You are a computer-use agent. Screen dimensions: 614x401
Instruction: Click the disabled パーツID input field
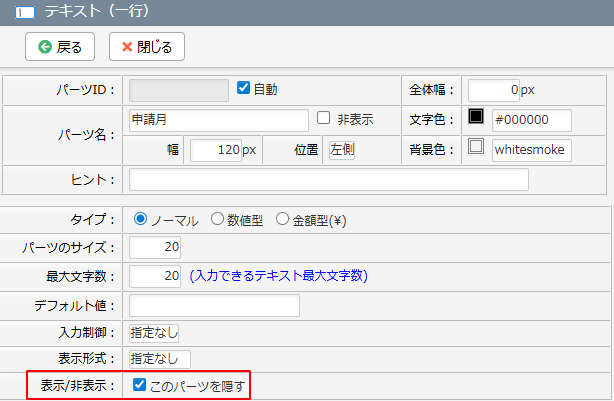click(179, 90)
